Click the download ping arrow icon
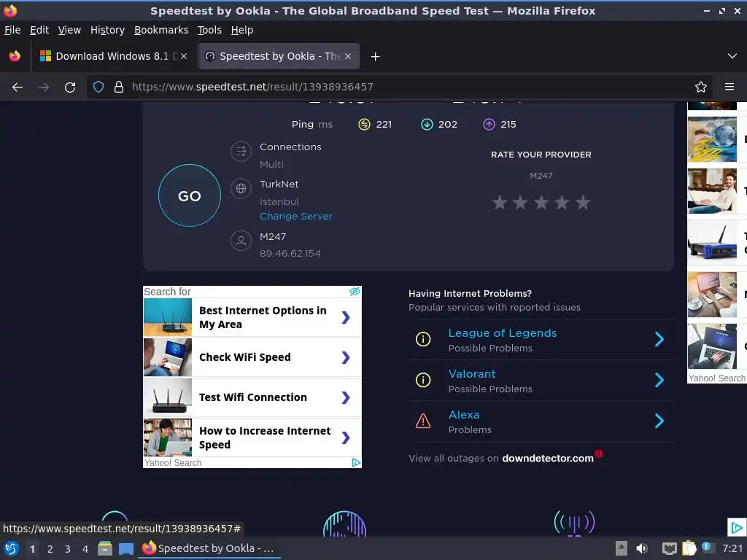 point(427,124)
